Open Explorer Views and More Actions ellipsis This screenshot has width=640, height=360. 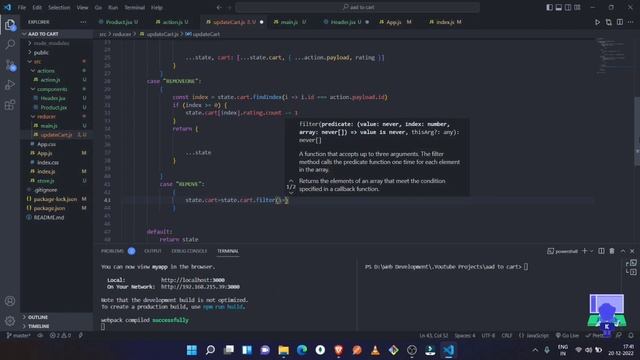(x=83, y=22)
